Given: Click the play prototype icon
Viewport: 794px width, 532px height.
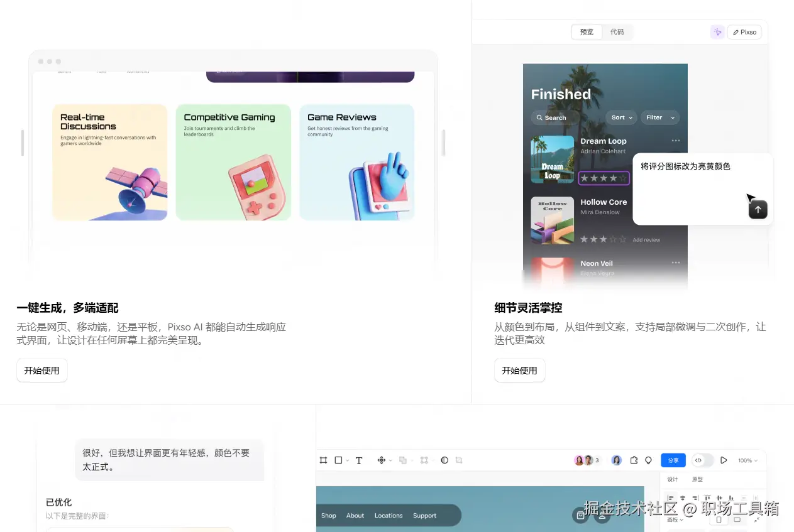Looking at the screenshot, I should pos(724,460).
